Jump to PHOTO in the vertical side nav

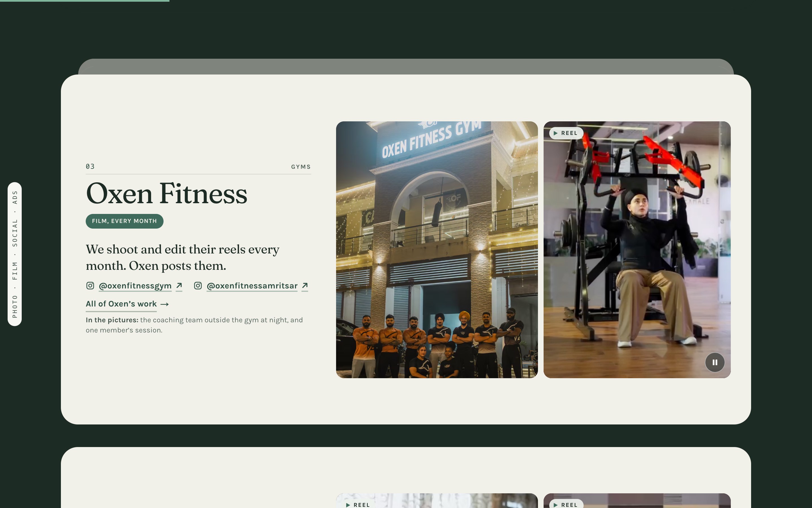[x=15, y=306]
